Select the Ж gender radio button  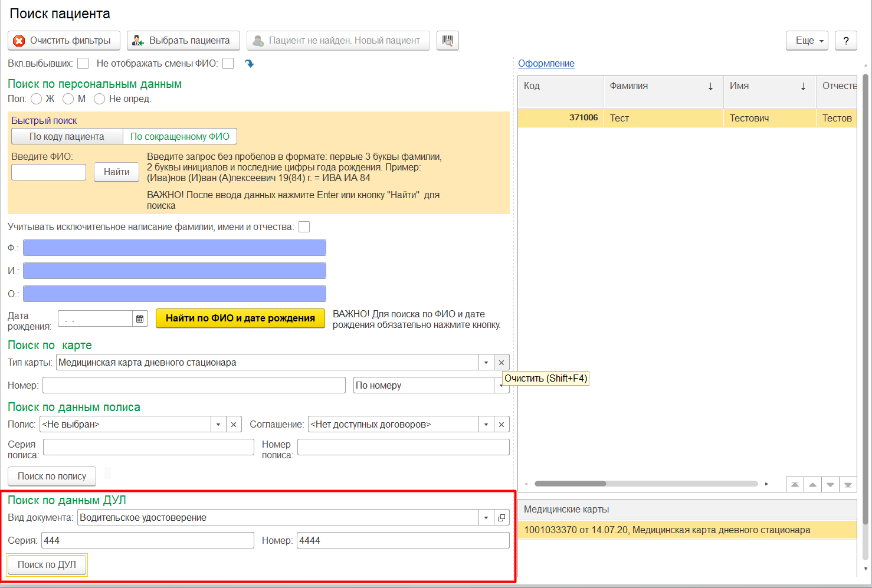[x=37, y=99]
